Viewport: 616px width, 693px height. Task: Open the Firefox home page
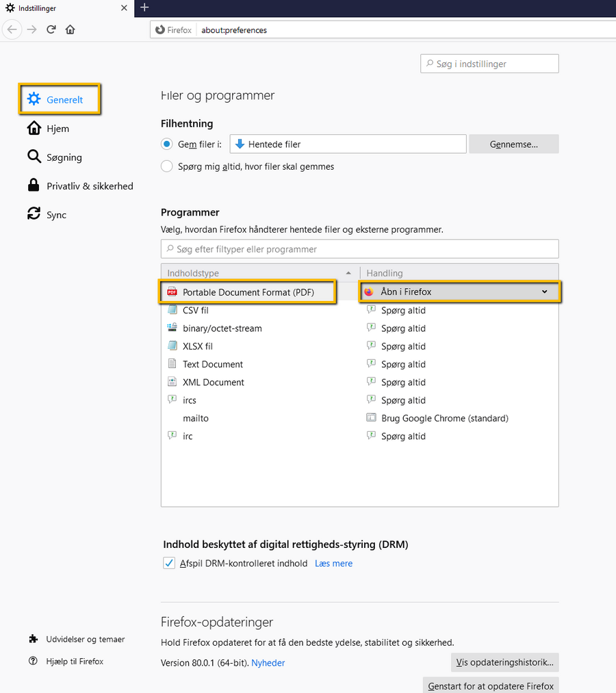70,29
